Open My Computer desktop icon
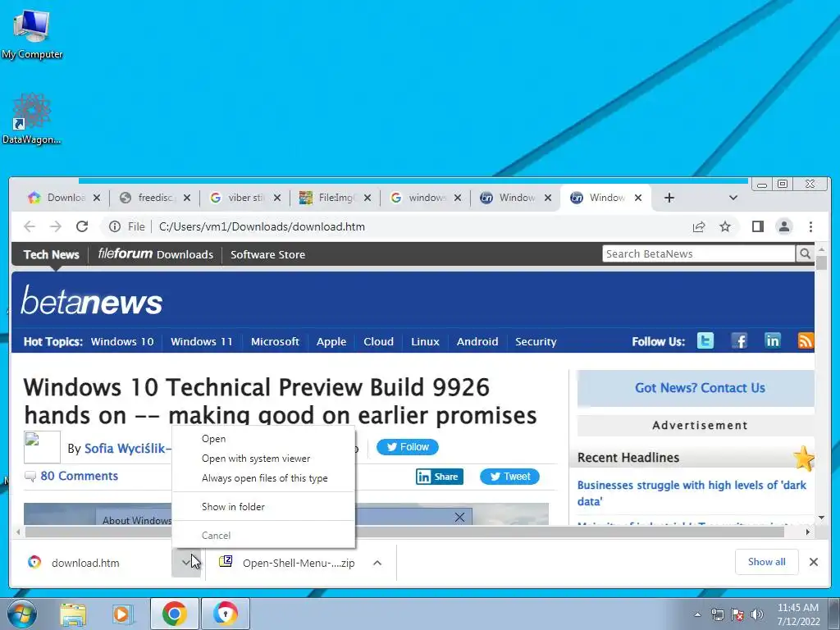The height and width of the screenshot is (630, 840). click(32, 33)
